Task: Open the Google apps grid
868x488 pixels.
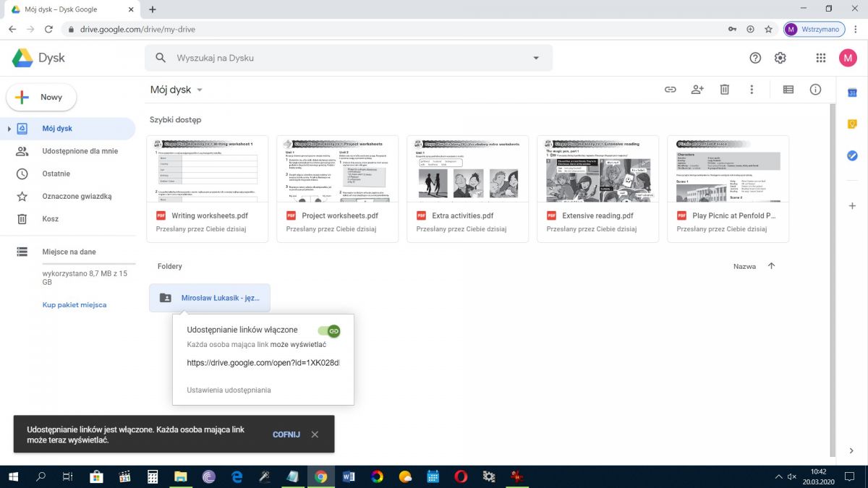Action: tap(820, 58)
